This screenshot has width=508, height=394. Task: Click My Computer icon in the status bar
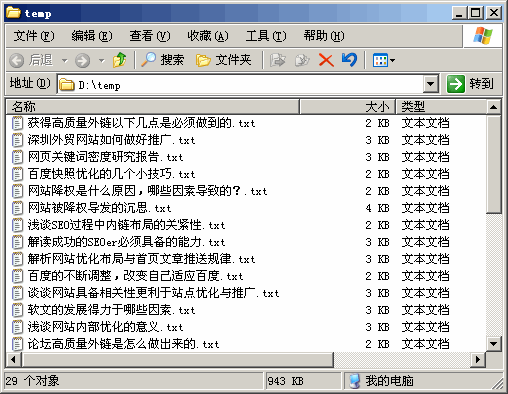click(x=354, y=381)
